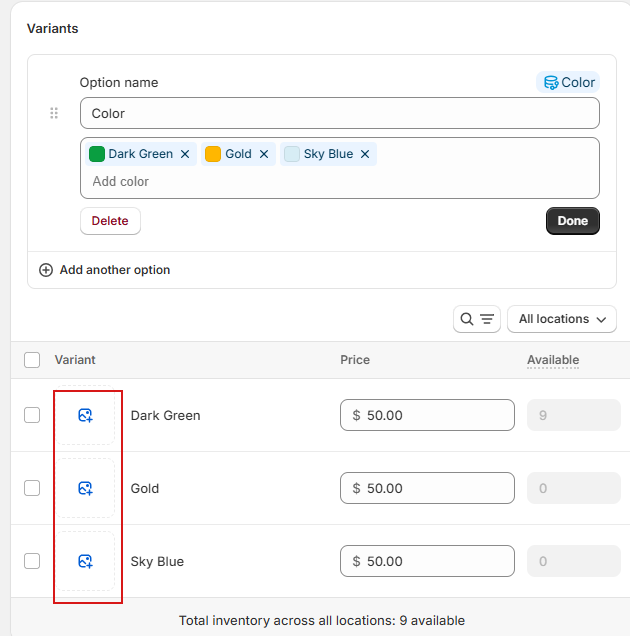Tick the Gold variant checkbox

(x=32, y=488)
